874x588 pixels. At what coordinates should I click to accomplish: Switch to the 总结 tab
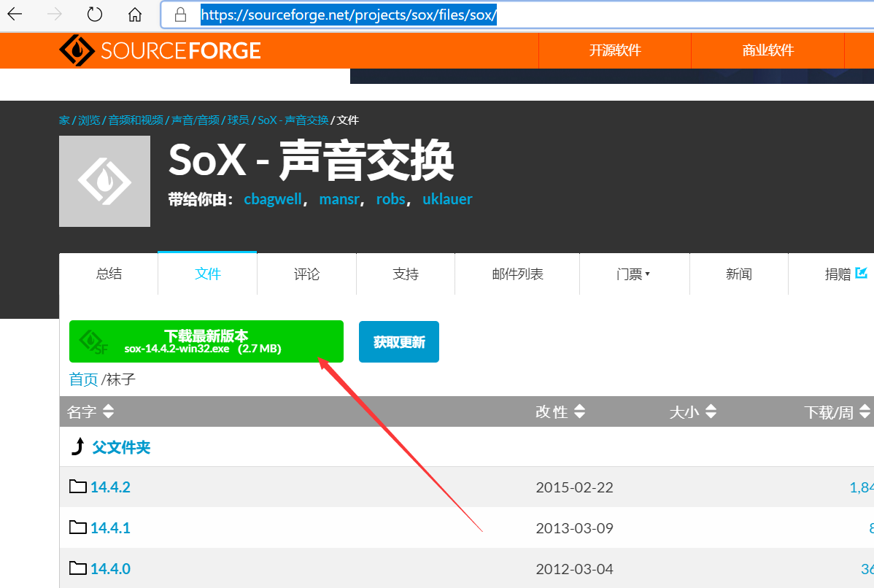[x=109, y=274]
